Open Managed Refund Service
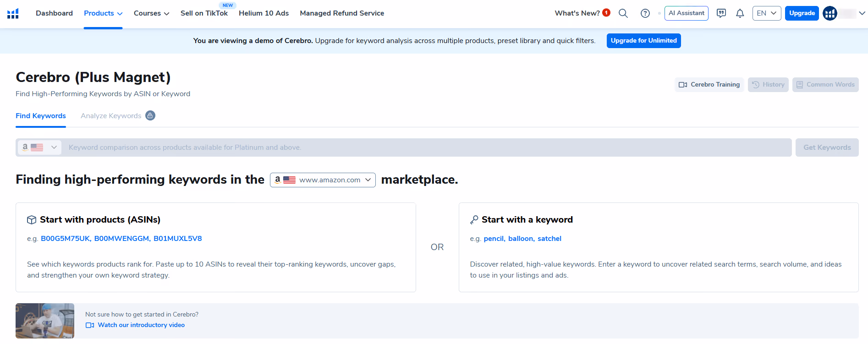This screenshot has height=344, width=868. [342, 13]
